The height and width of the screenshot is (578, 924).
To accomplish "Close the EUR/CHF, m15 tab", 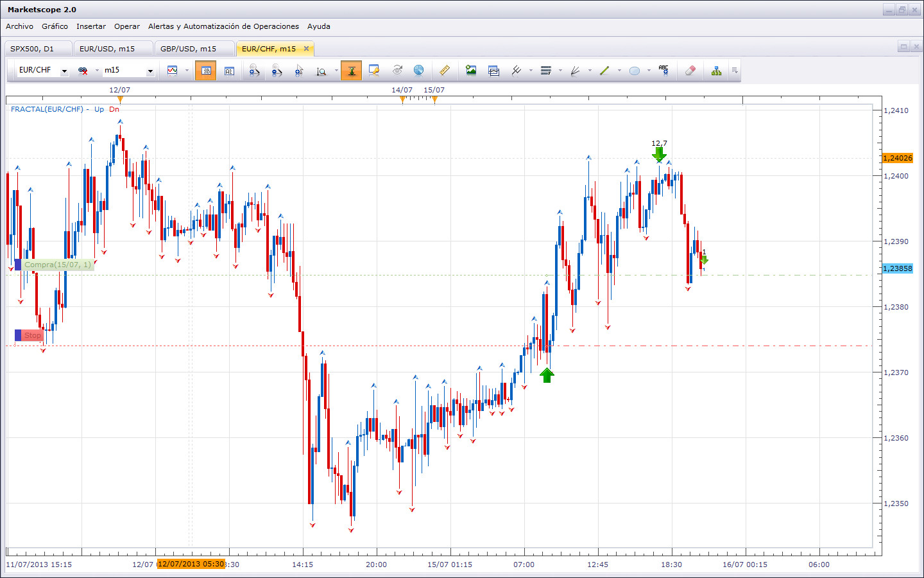I will [306, 48].
